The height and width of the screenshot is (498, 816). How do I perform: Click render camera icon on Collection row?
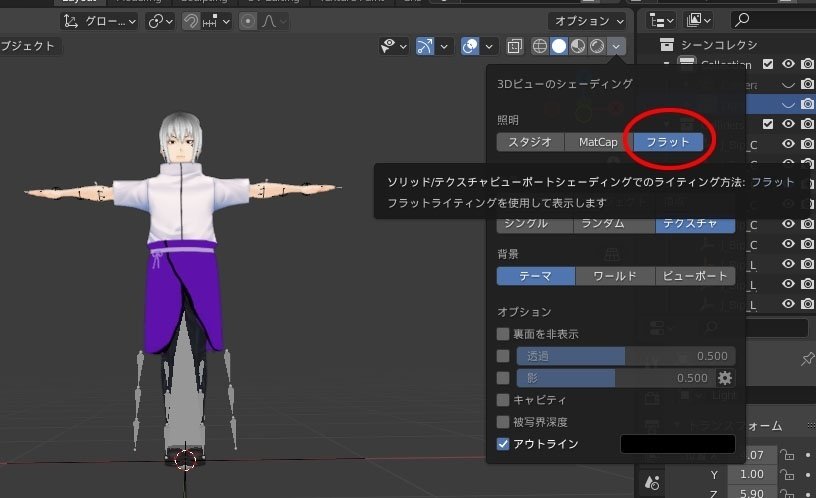(x=807, y=64)
